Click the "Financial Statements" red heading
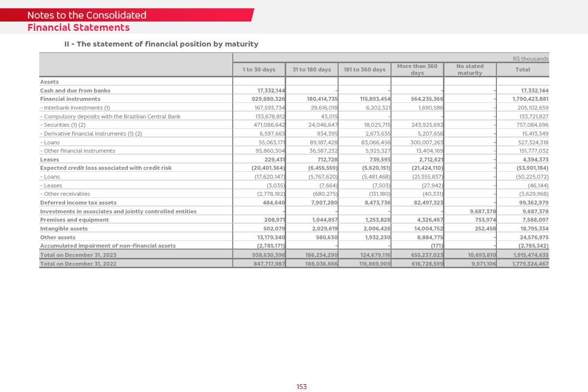588x392 pixels. [x=78, y=27]
